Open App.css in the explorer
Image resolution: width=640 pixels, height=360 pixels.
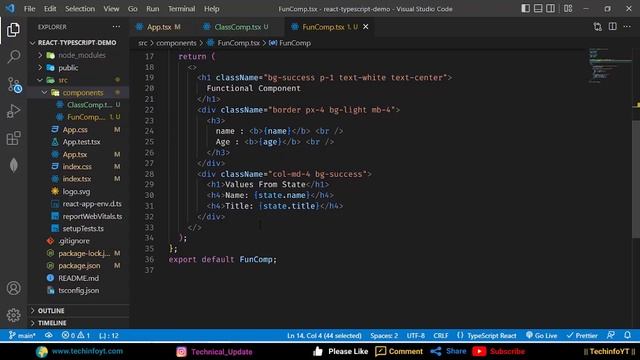[75, 130]
